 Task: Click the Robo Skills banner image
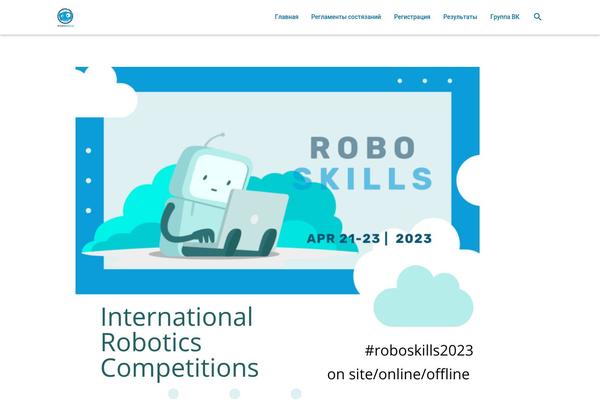click(277, 180)
